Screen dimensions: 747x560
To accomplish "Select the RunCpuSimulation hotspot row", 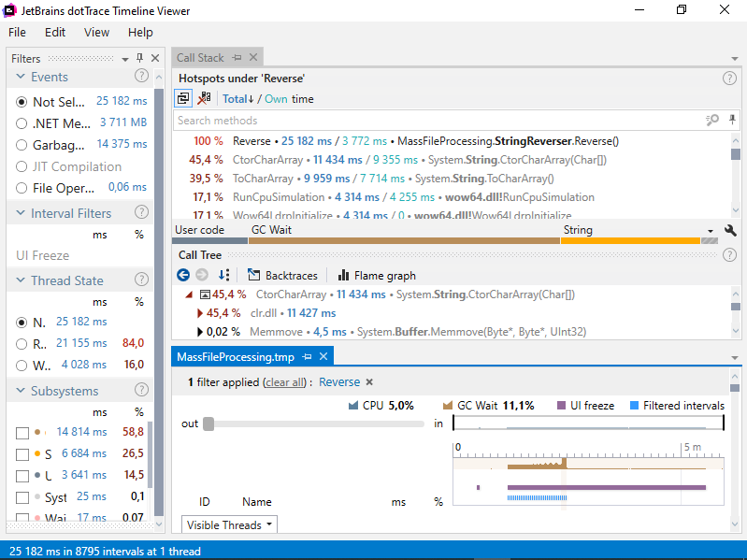I will coord(453,197).
